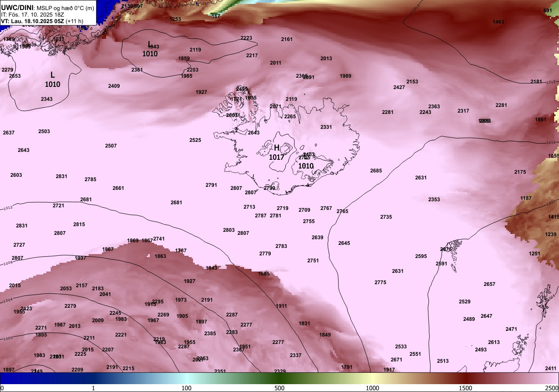
Task: Click the height value 2427
Action: pyautogui.click(x=399, y=88)
